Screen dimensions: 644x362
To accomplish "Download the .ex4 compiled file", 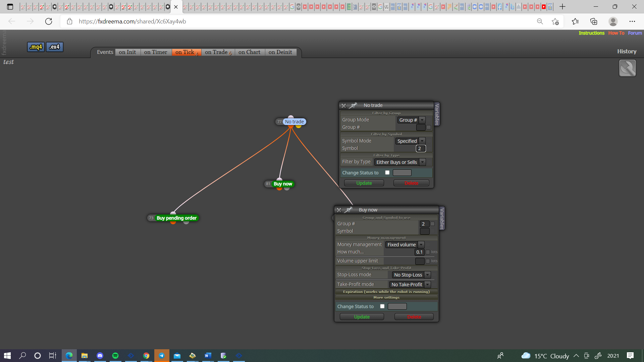I will pyautogui.click(x=55, y=47).
